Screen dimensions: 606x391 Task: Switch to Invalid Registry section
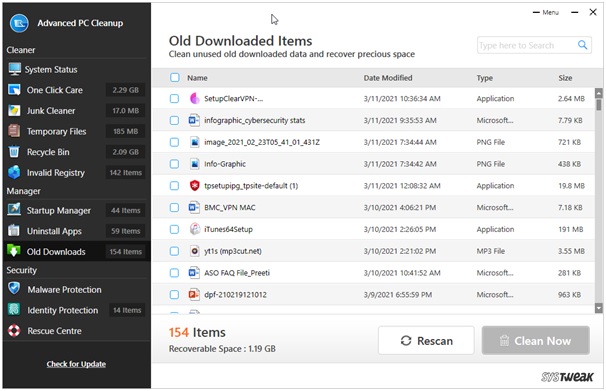(x=77, y=172)
